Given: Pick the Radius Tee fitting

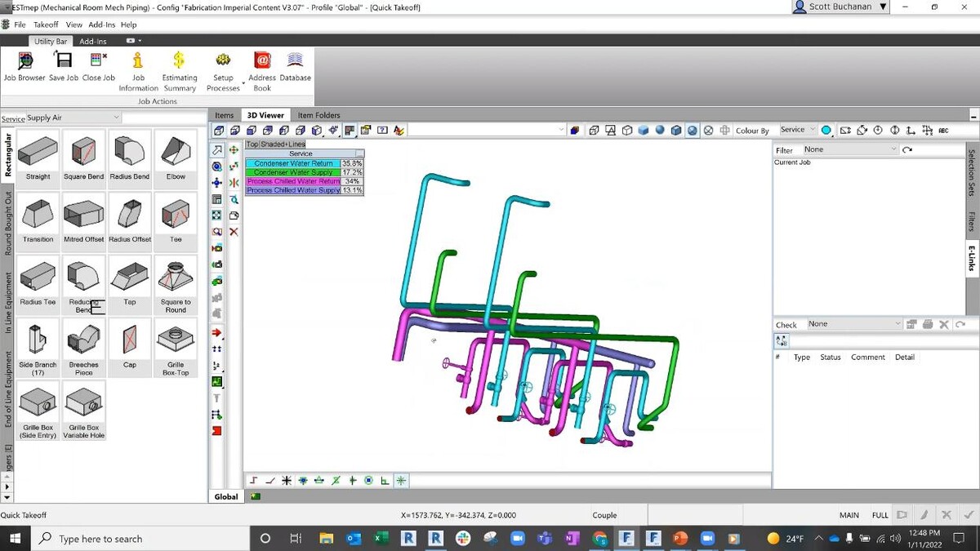Looking at the screenshot, I should [38, 281].
